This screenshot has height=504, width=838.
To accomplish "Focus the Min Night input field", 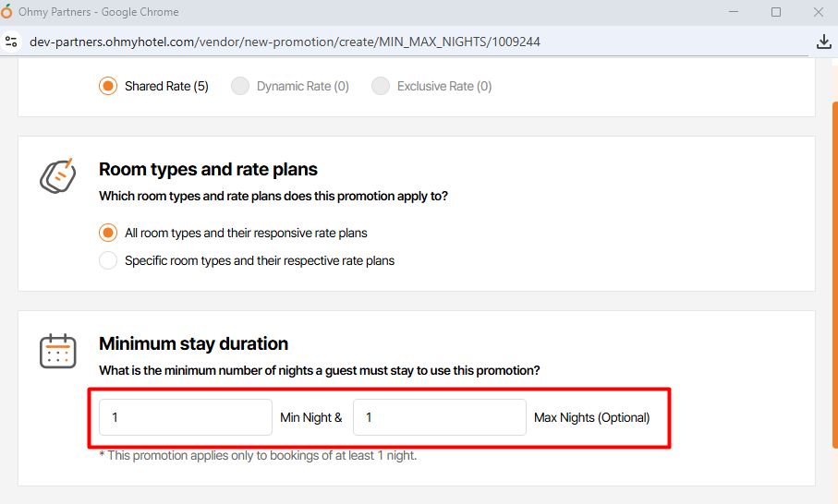I will point(186,417).
